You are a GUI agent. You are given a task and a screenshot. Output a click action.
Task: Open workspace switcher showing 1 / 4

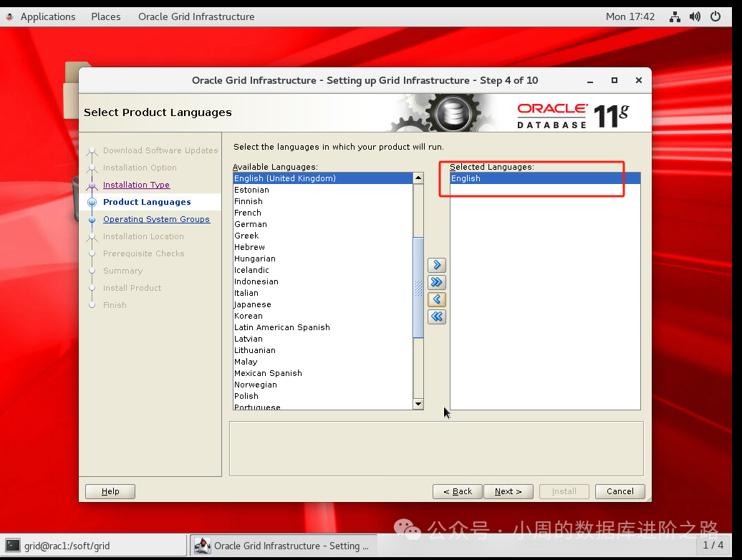point(713,546)
